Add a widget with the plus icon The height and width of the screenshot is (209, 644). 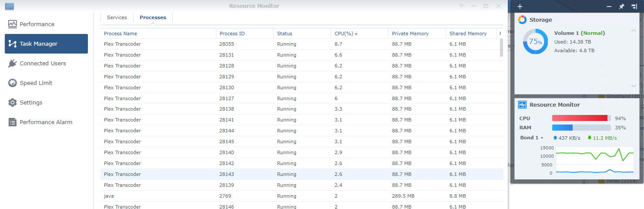[x=520, y=7]
